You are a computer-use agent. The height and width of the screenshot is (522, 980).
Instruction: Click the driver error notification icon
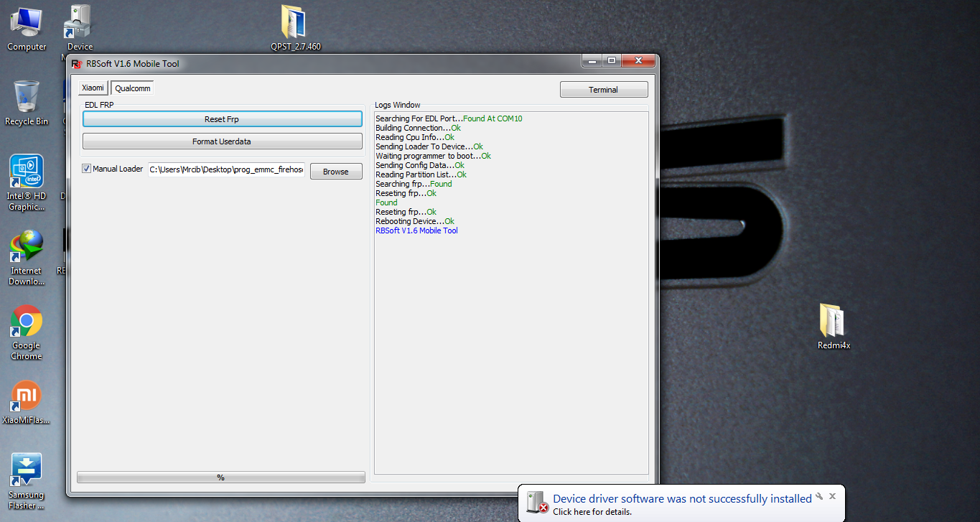click(537, 503)
